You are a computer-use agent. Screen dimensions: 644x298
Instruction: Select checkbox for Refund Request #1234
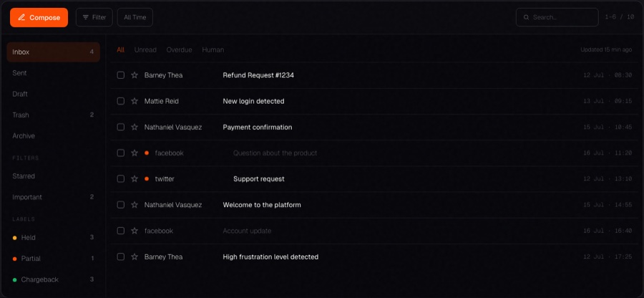121,75
